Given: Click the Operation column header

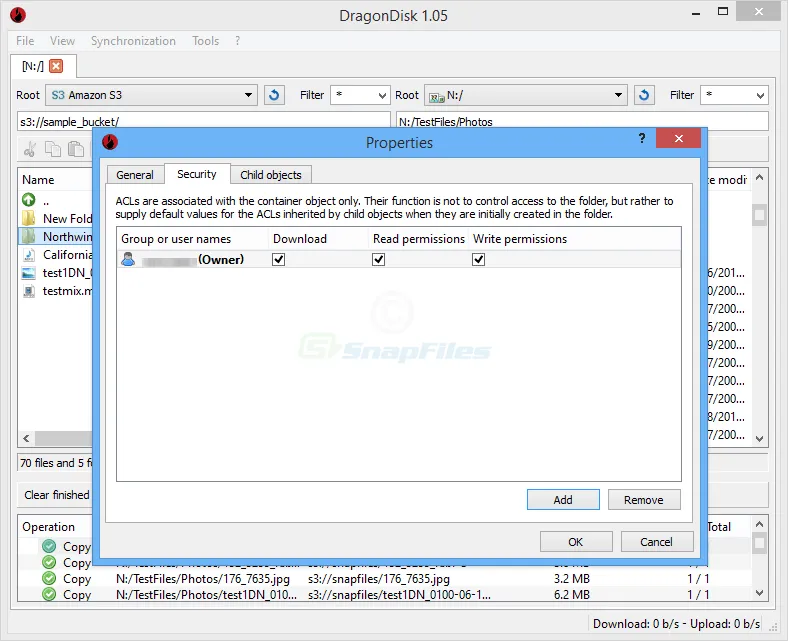Looking at the screenshot, I should point(55,526).
